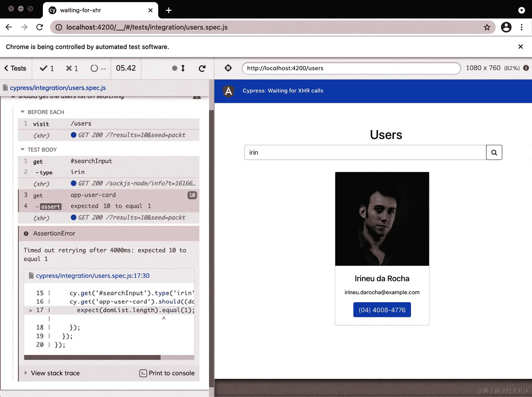Click the Angular logo in app header
The image size is (532, 397).
[x=229, y=91]
